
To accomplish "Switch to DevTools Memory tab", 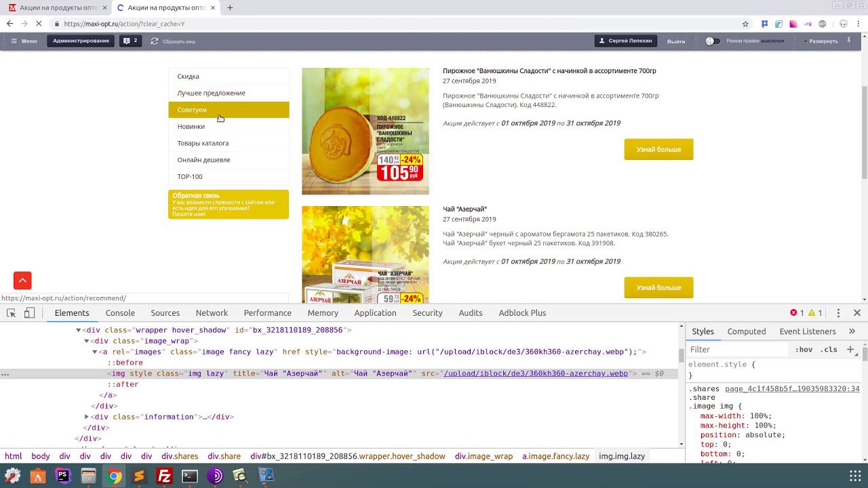I will (x=323, y=312).
